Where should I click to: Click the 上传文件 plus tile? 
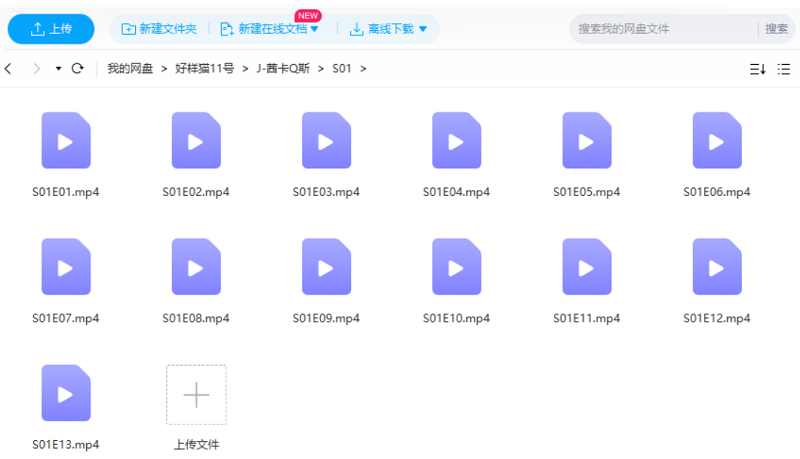(196, 394)
